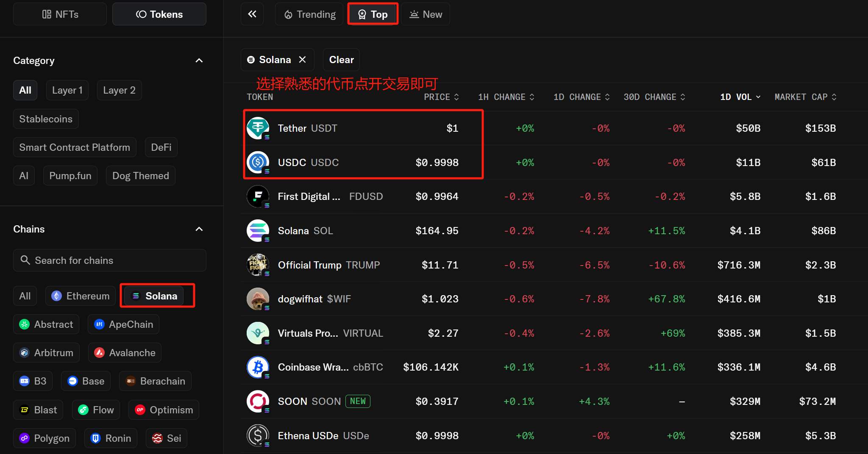Clear all active filters

[x=341, y=60]
